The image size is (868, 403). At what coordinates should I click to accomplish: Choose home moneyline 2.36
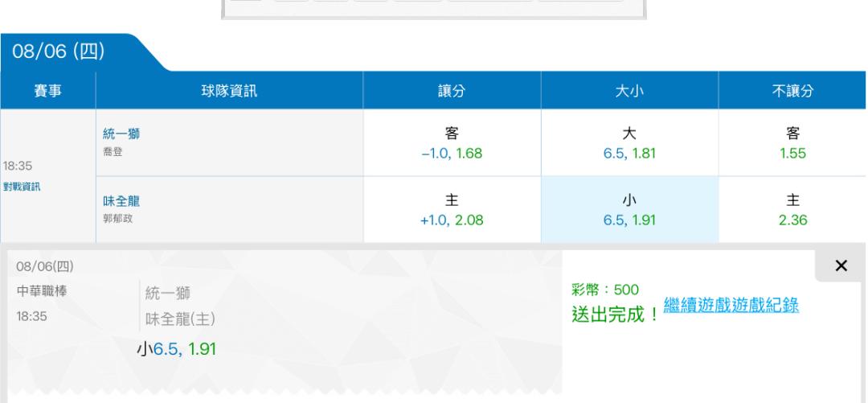point(792,209)
